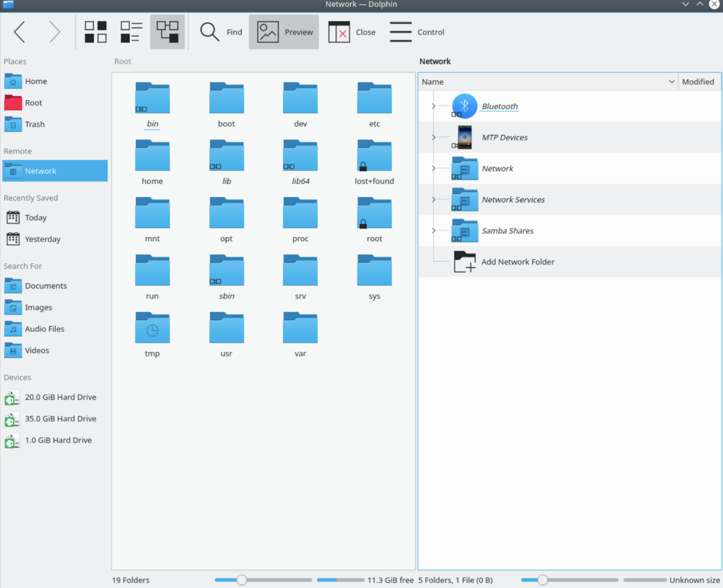Select the usr folder
Viewport: 723px width, 588px height.
point(226,335)
